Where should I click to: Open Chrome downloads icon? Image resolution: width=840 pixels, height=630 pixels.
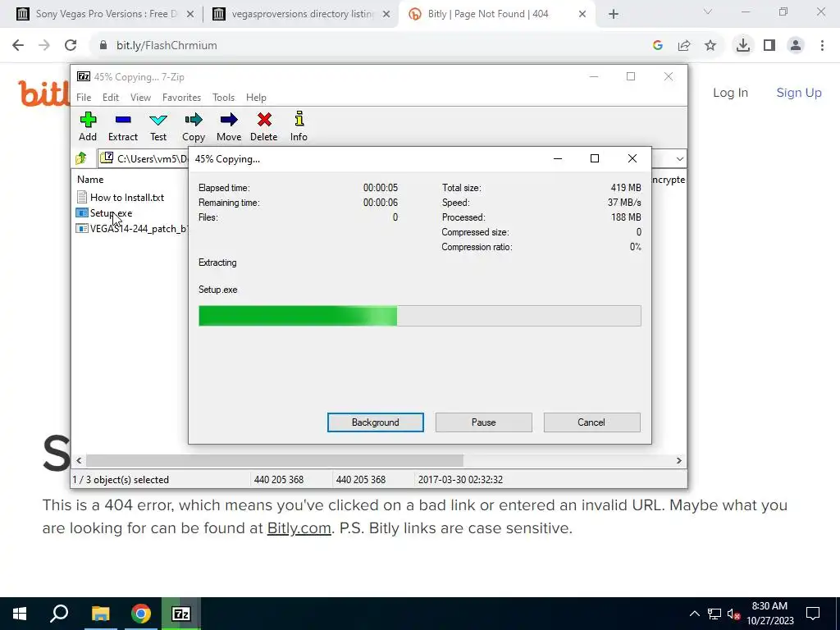click(x=743, y=46)
